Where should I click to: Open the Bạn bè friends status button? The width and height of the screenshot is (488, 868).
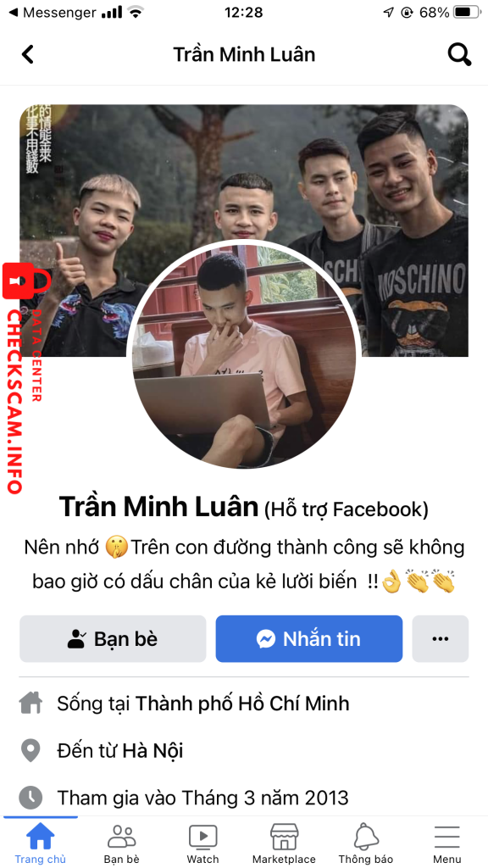click(x=113, y=639)
